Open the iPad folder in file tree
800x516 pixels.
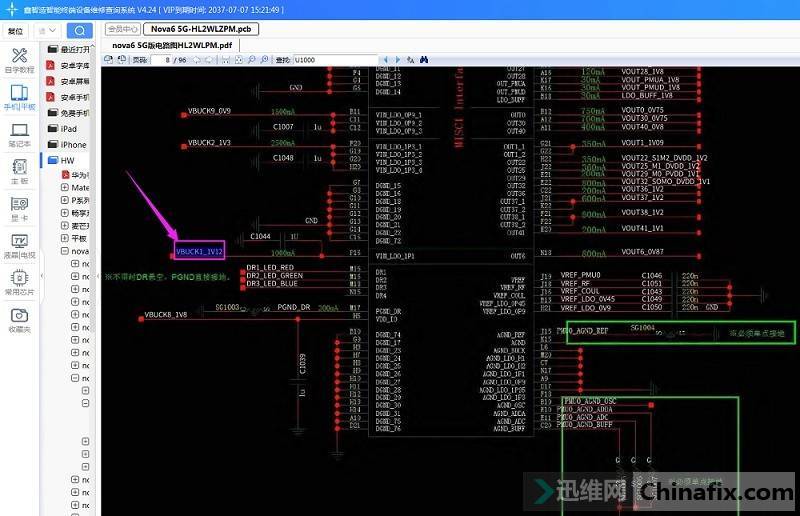coord(68,128)
